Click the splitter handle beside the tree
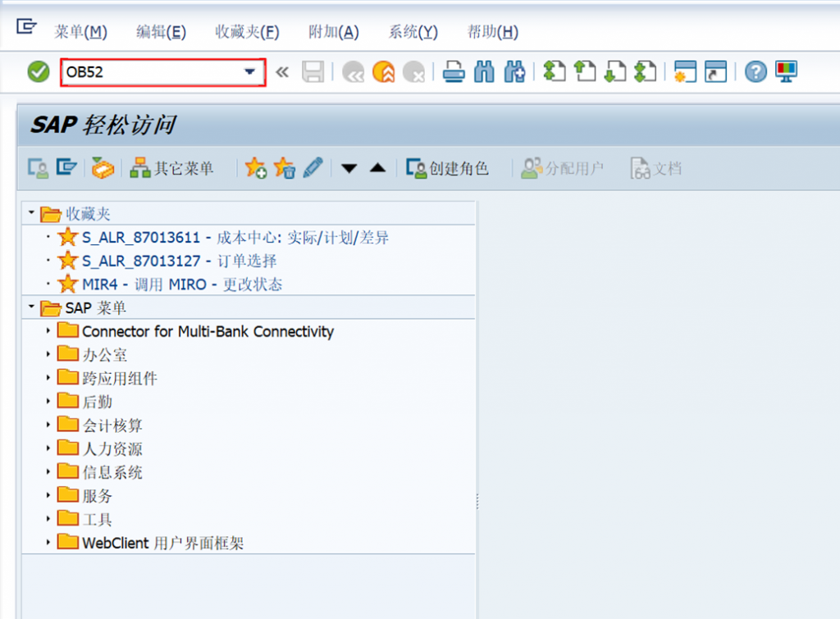This screenshot has height=619, width=840. pyautogui.click(x=477, y=502)
